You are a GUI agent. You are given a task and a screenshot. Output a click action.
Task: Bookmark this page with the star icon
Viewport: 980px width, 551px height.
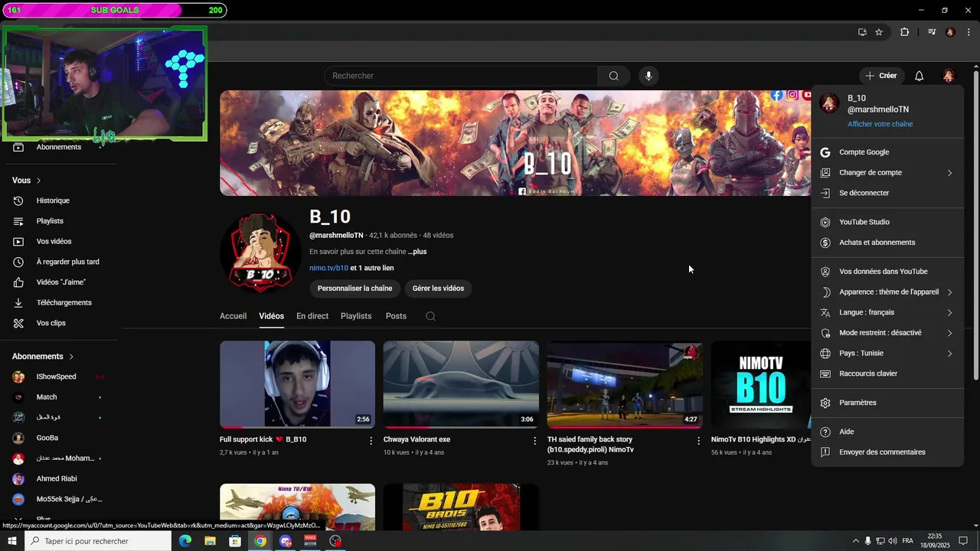tap(879, 32)
